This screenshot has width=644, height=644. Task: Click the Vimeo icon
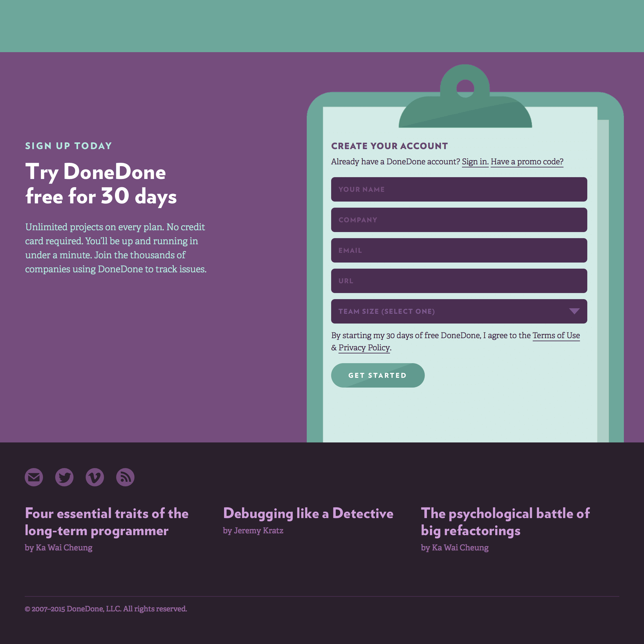coord(95,477)
